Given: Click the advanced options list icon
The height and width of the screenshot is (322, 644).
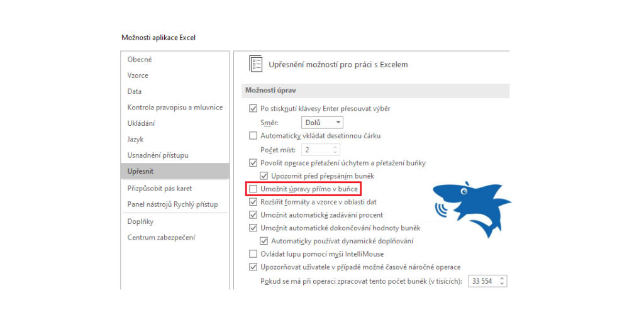Looking at the screenshot, I should coord(256,65).
